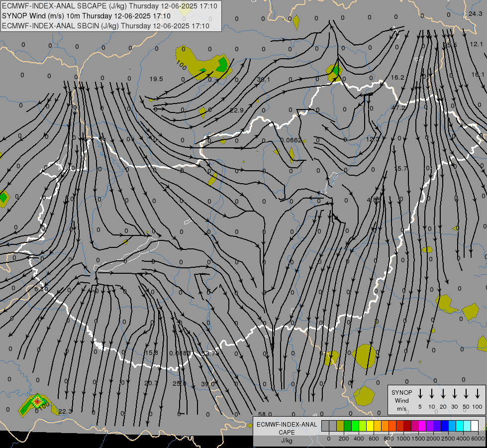
Task: Click the 2500 tick on CAPE scale
Action: click(x=448, y=439)
